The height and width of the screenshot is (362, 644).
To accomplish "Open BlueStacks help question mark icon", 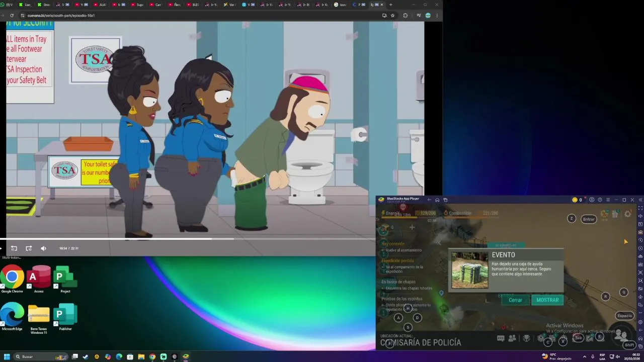I will click(600, 200).
